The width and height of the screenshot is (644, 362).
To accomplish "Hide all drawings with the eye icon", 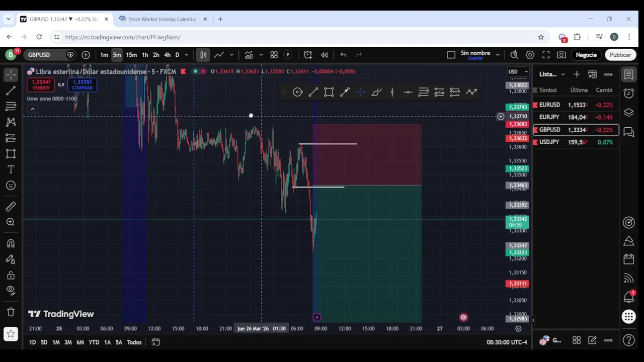I will pos(11,290).
